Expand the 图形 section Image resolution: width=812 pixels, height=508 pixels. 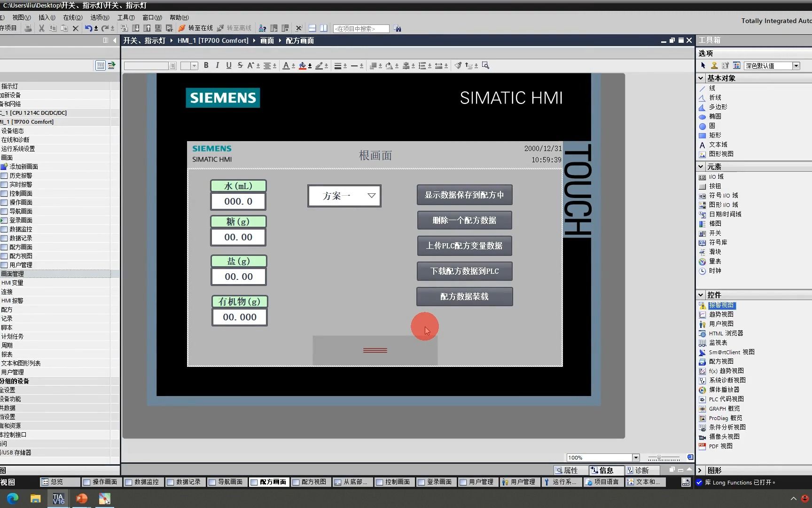pyautogui.click(x=700, y=470)
